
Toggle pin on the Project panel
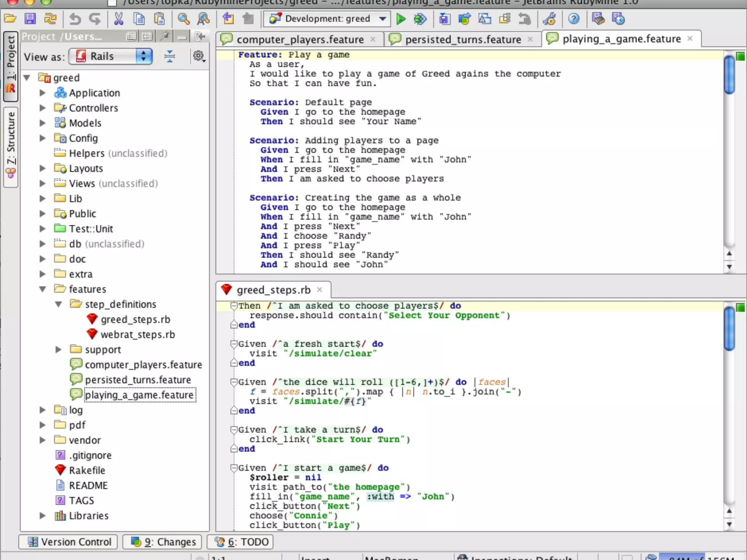pos(165,36)
